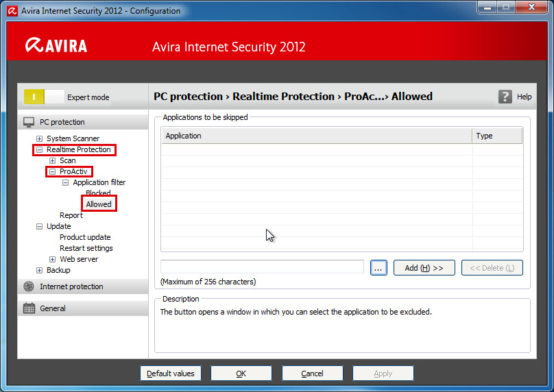The image size is (554, 392).
Task: Open the browse (...) button
Action: point(378,268)
